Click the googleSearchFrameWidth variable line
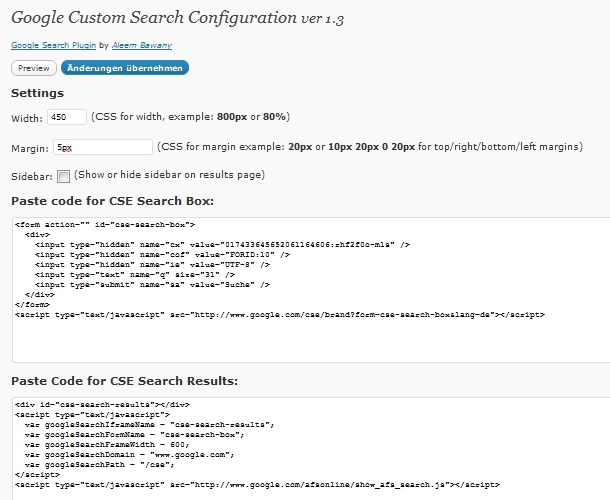 tap(107, 445)
